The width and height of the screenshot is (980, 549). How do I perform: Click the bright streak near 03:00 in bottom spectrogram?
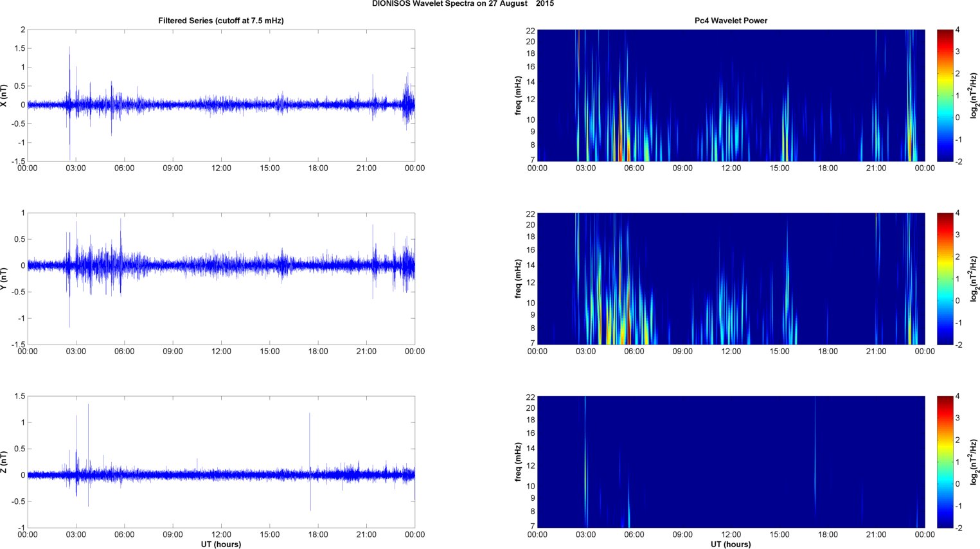pyautogui.click(x=585, y=463)
